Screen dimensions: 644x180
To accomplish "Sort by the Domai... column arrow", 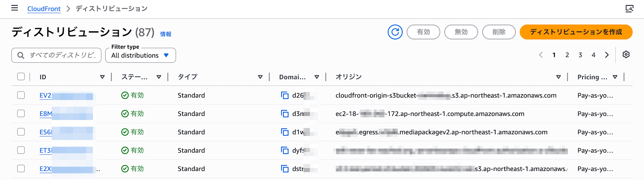I will point(317,77).
